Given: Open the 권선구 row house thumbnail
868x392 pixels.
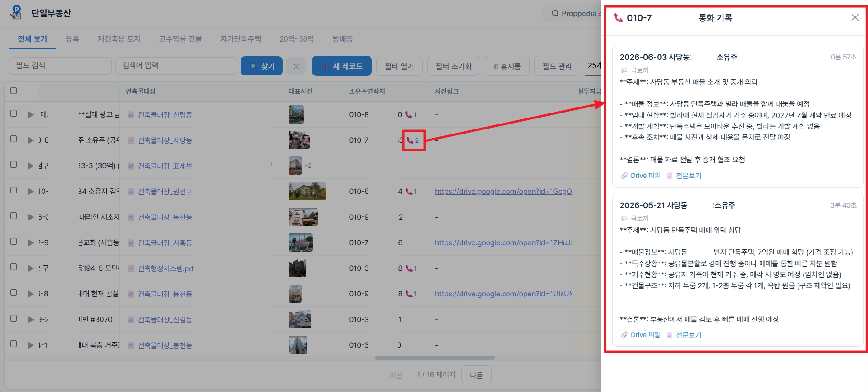Looking at the screenshot, I should click(307, 191).
